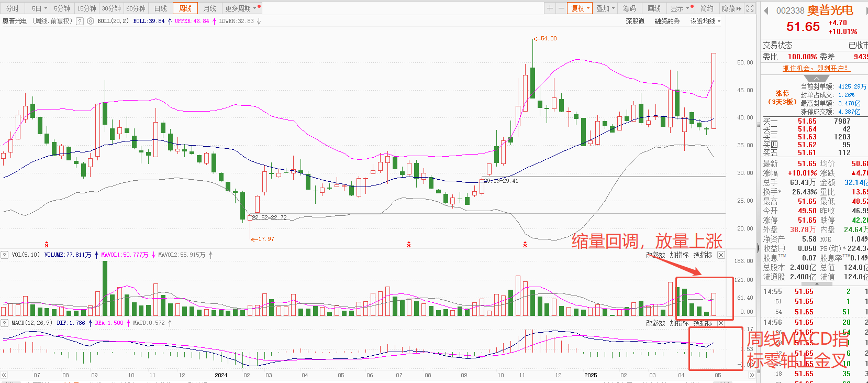Click the 2024 label on the time axis
868x383 pixels.
(221, 375)
